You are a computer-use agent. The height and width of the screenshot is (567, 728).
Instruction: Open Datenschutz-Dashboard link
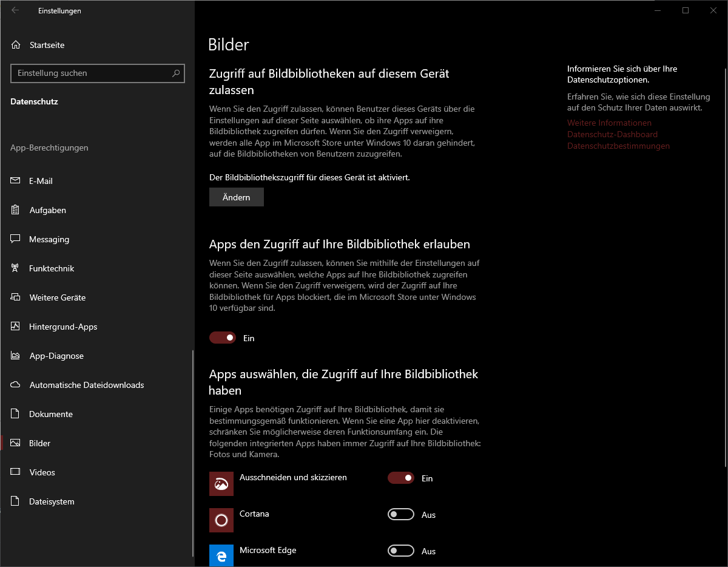coord(612,134)
